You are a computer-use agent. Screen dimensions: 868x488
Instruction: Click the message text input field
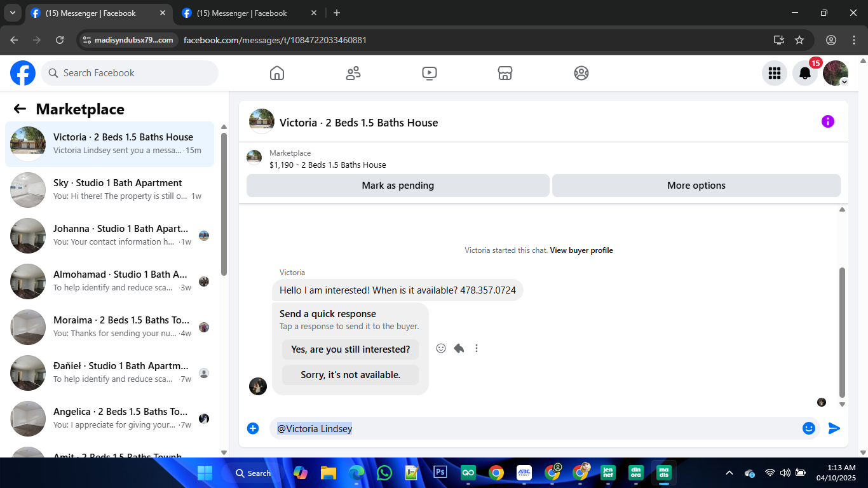pos(535,428)
